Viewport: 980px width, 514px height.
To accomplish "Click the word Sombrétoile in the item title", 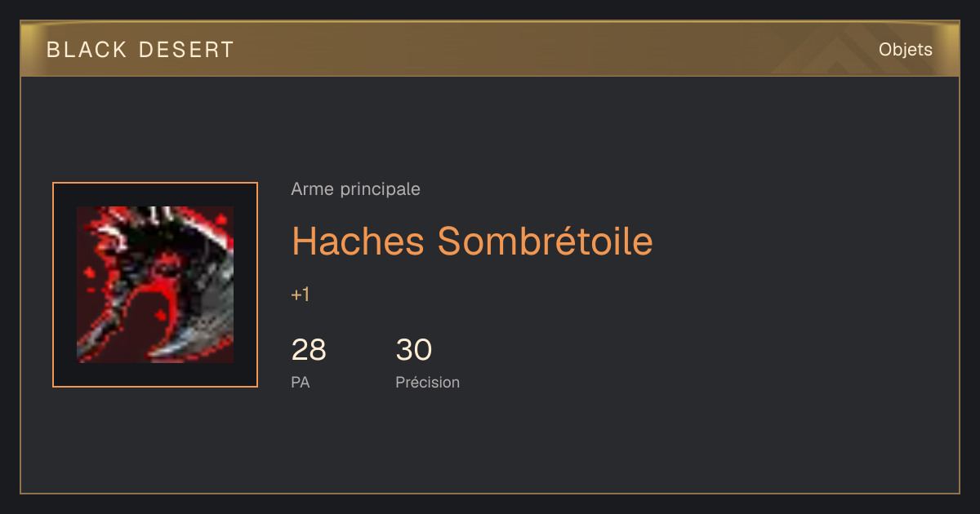I will pyautogui.click(x=545, y=241).
